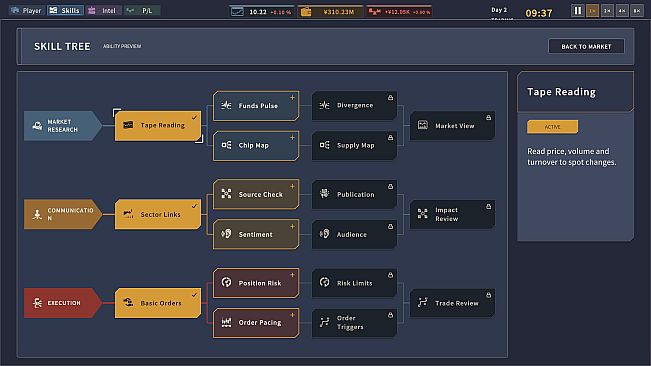Click the Sector Links checkmark

[194, 206]
